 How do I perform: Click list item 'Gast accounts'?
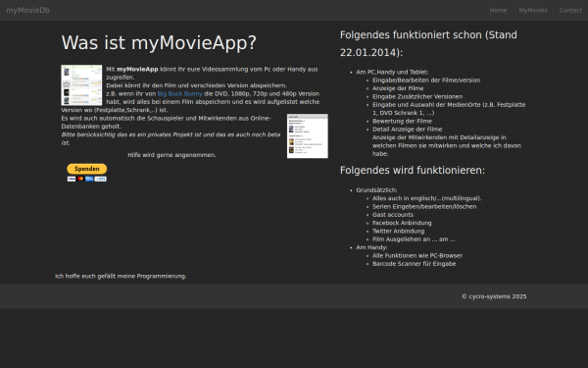393,215
